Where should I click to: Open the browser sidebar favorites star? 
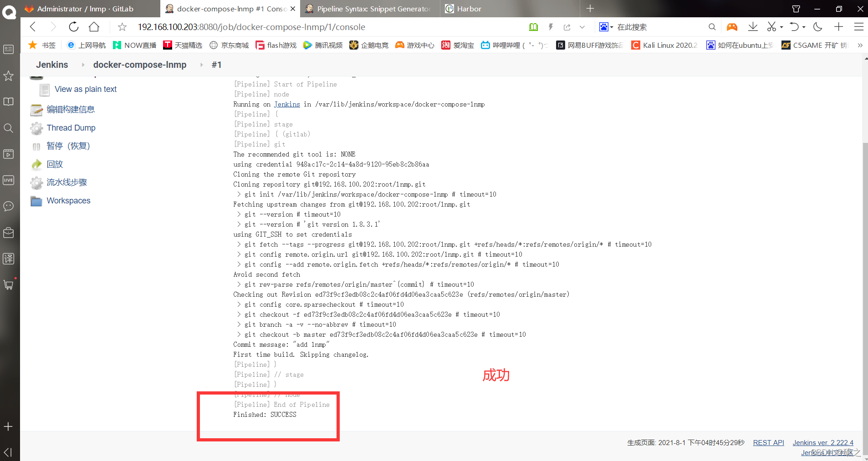[x=8, y=76]
